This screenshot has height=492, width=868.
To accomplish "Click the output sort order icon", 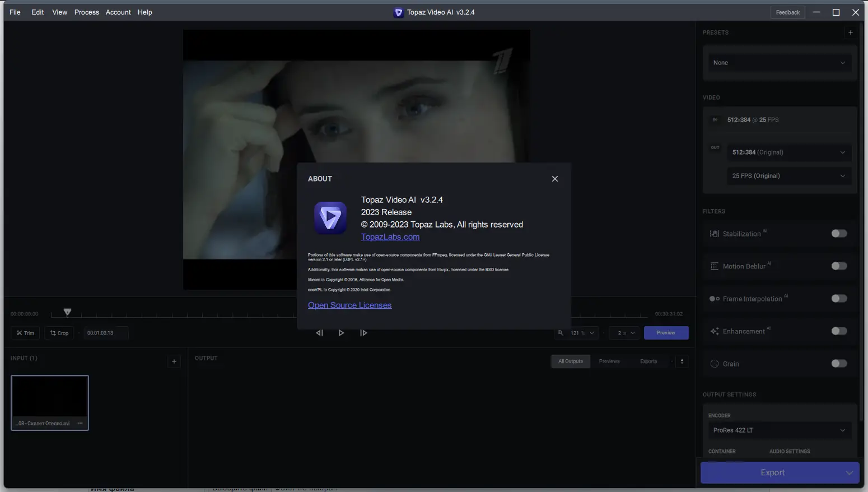I will coord(682,361).
